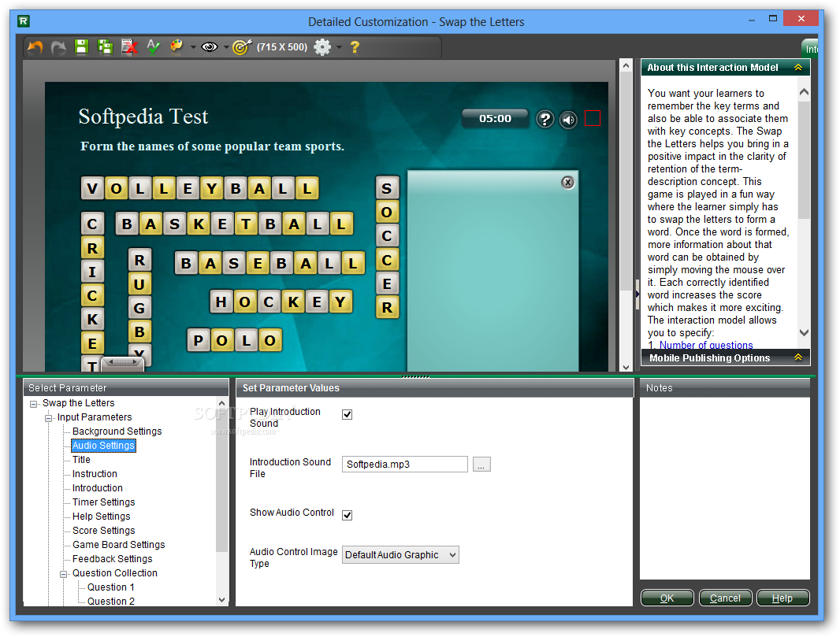Select Background Settings in the tree
The width and height of the screenshot is (840, 637).
pyautogui.click(x=117, y=431)
